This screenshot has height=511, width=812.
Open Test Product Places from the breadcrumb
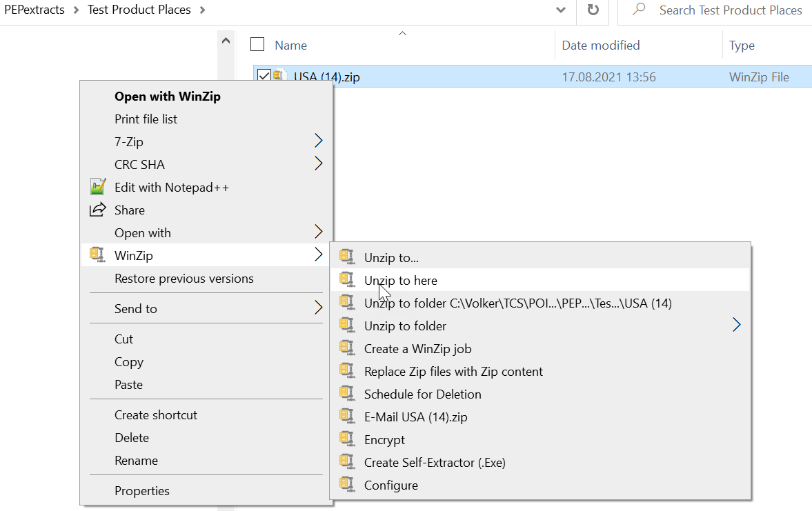139,10
